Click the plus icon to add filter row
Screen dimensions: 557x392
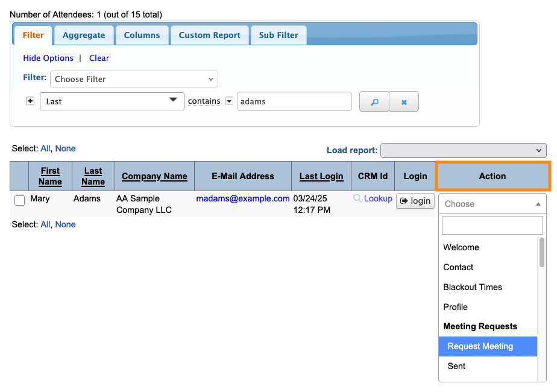[30, 101]
